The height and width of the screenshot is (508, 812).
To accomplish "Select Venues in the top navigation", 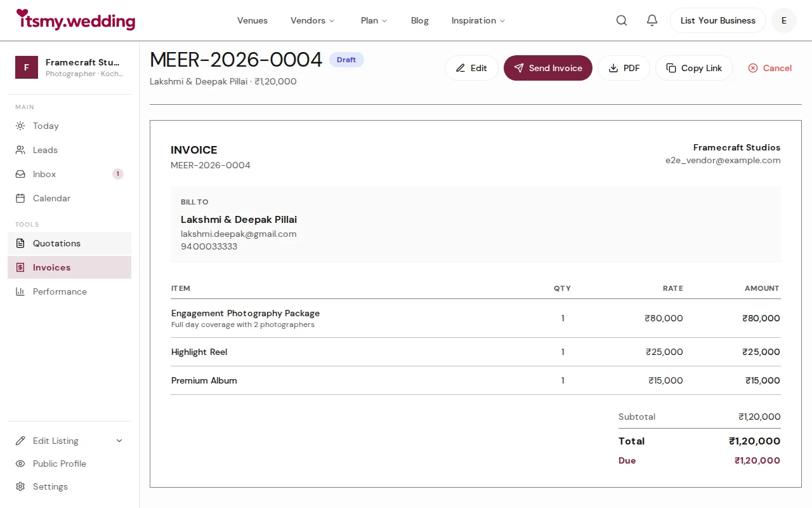I will 252,20.
